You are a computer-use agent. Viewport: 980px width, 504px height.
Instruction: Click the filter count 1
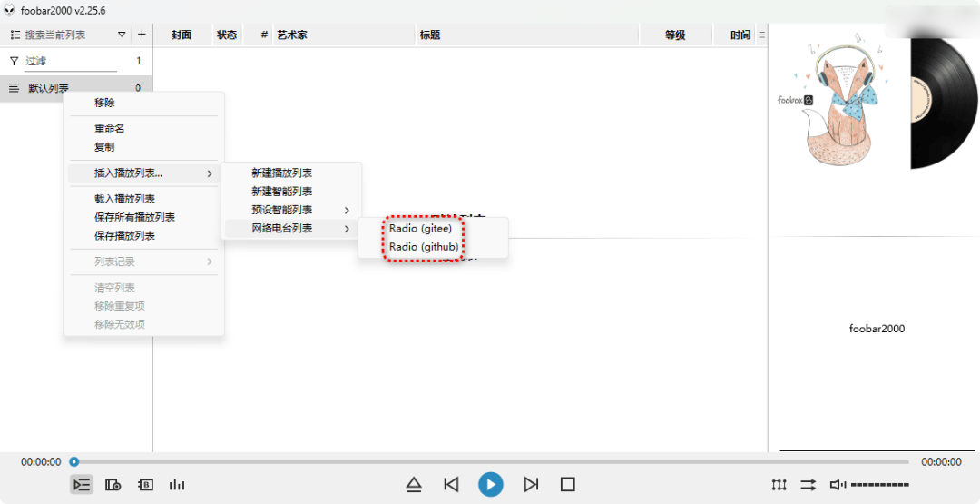pyautogui.click(x=139, y=61)
